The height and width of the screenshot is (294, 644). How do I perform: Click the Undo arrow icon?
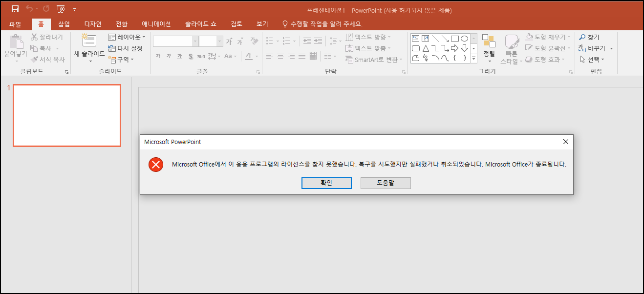[x=29, y=9]
